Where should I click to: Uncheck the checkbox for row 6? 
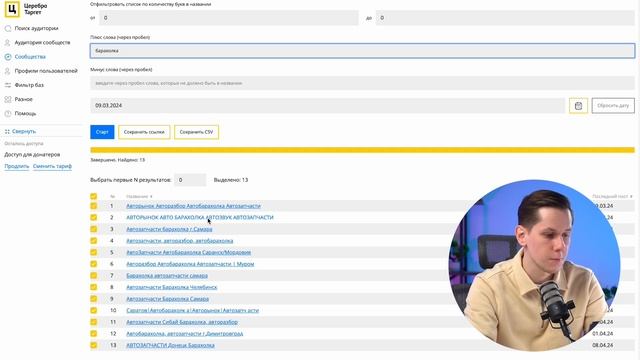pyautogui.click(x=93, y=264)
